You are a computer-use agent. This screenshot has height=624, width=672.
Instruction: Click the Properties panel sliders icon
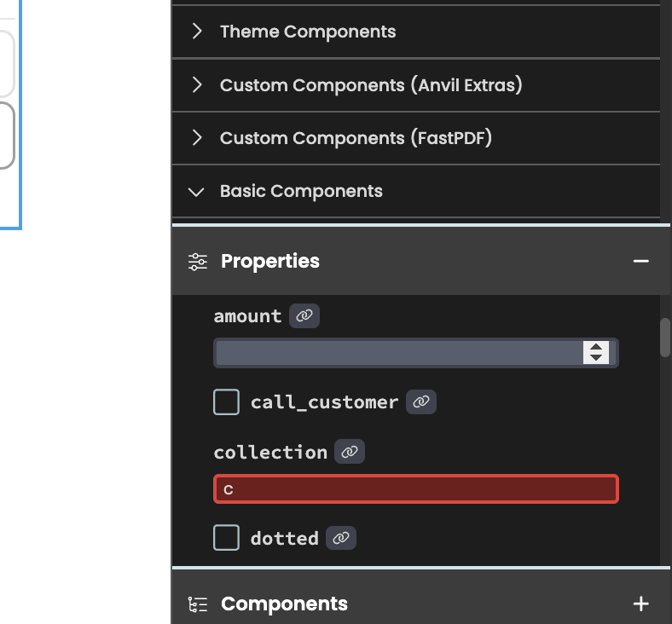(198, 262)
